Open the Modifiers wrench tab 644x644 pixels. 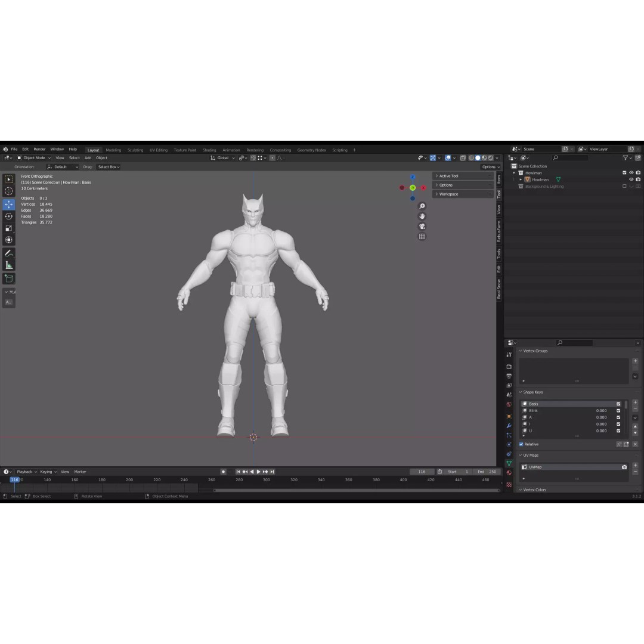click(509, 426)
